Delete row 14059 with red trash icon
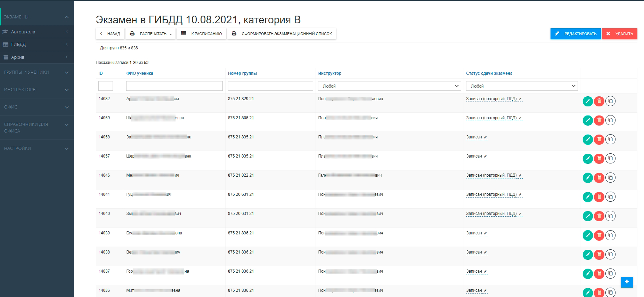644x297 pixels. coord(599,120)
